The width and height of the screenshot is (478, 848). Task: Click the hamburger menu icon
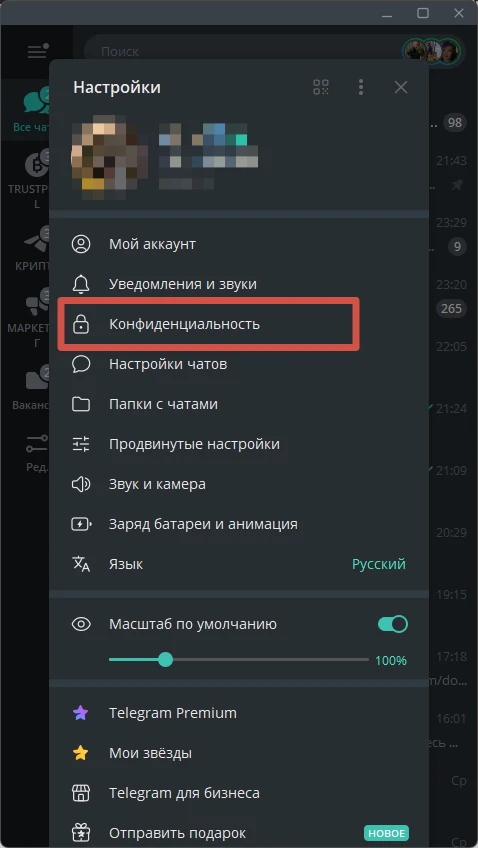pyautogui.click(x=37, y=51)
